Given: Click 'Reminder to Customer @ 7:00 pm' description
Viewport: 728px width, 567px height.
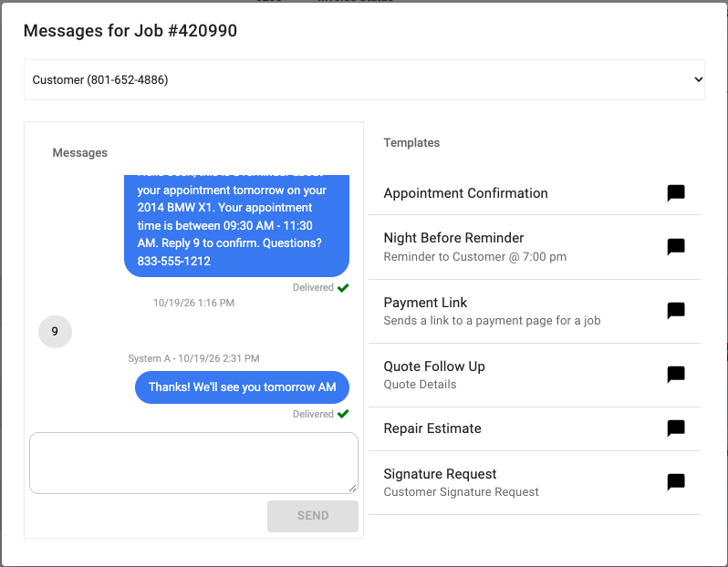Looking at the screenshot, I should [475, 256].
